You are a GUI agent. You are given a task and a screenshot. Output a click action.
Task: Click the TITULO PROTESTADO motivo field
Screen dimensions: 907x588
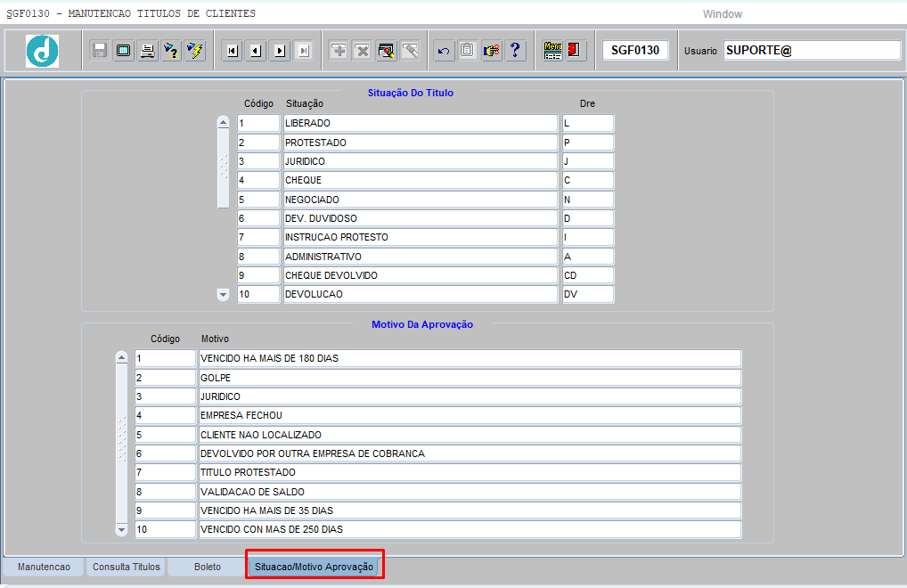(470, 472)
